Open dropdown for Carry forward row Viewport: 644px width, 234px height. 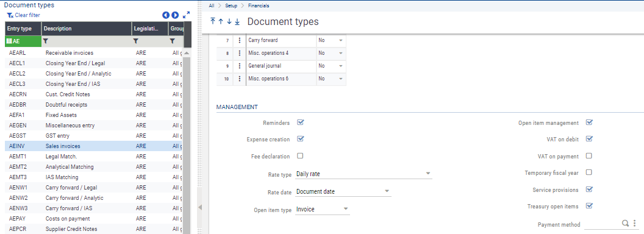coord(340,41)
